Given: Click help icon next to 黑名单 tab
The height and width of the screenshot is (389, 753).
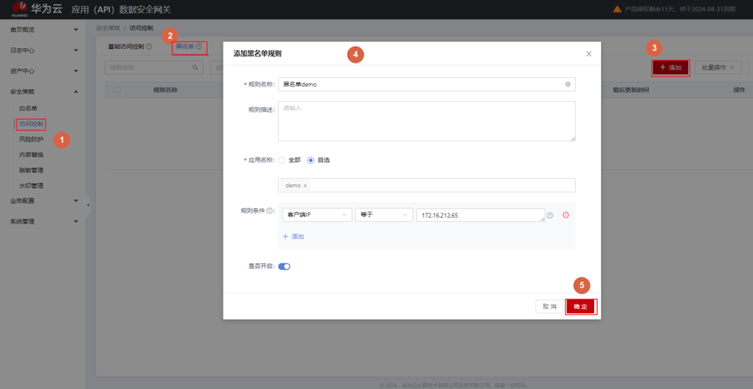Looking at the screenshot, I should (x=198, y=47).
